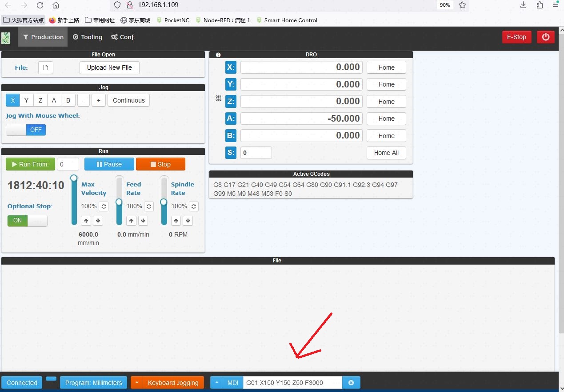Click the Home All button
This screenshot has height=392, width=564.
pos(386,153)
